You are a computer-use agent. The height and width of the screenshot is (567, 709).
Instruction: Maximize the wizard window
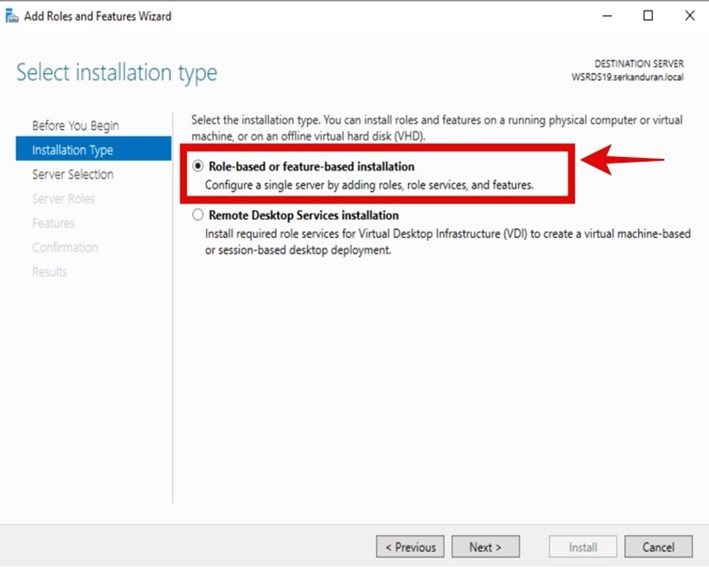click(648, 16)
